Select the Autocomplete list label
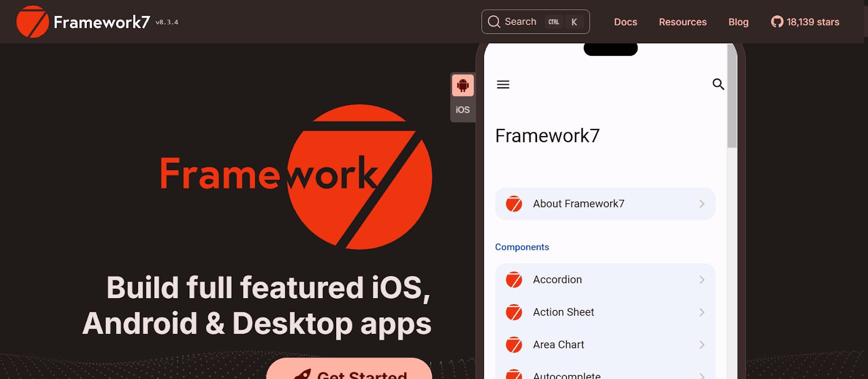 pyautogui.click(x=566, y=375)
